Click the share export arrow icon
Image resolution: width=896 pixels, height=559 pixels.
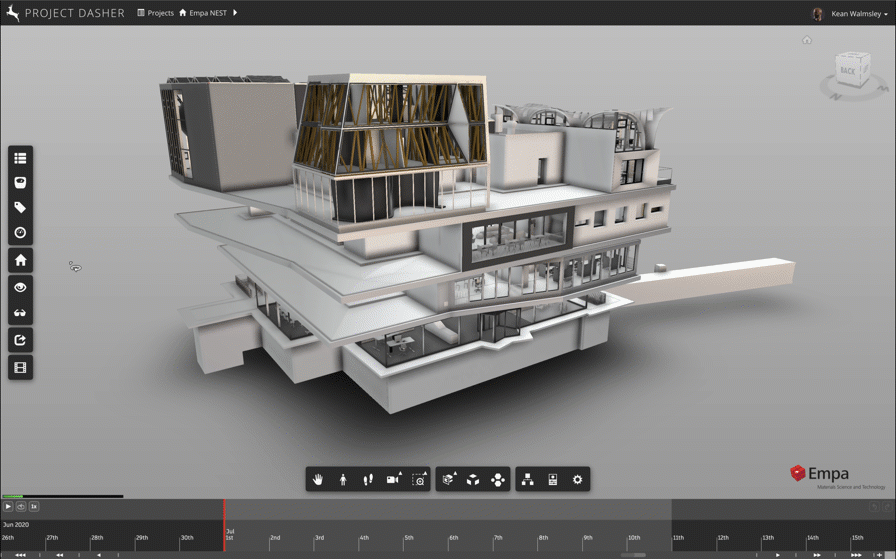coord(20,341)
